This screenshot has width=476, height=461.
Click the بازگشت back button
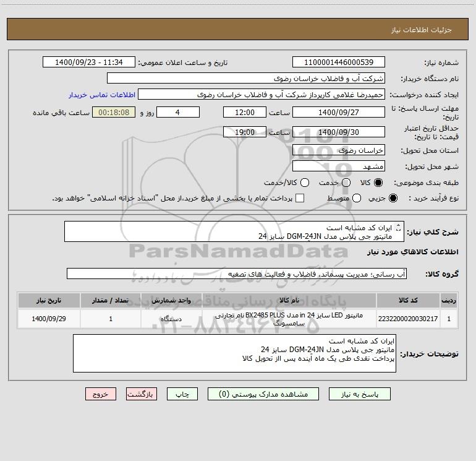(142, 394)
